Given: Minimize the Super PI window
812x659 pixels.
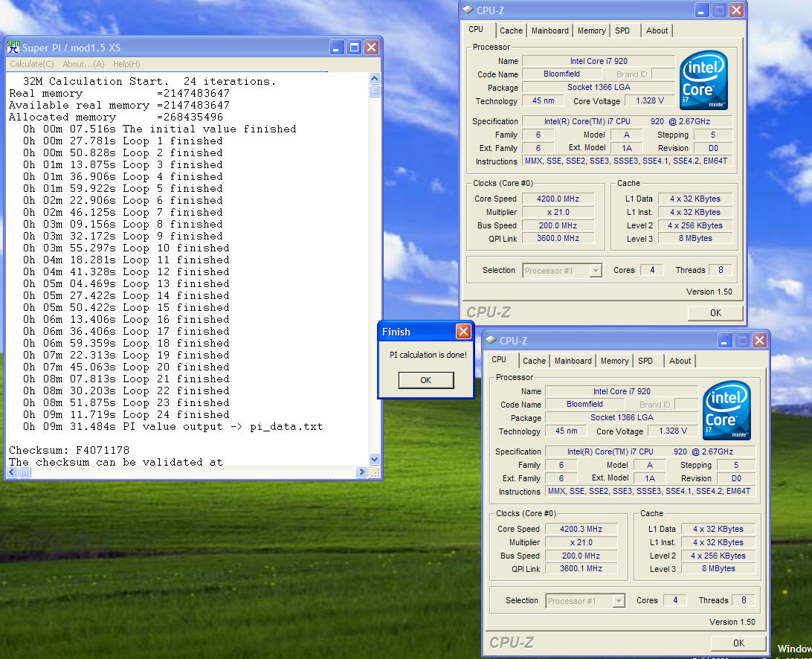Looking at the screenshot, I should pyautogui.click(x=337, y=48).
